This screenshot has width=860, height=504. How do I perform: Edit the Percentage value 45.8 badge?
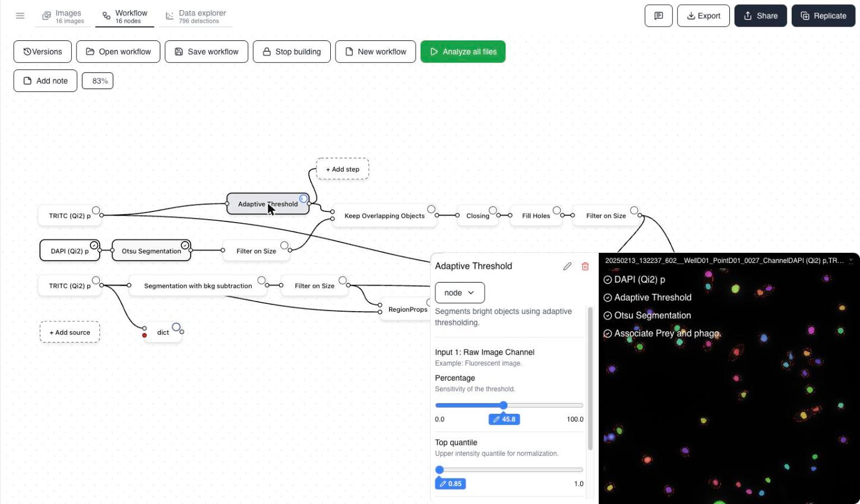click(x=504, y=419)
